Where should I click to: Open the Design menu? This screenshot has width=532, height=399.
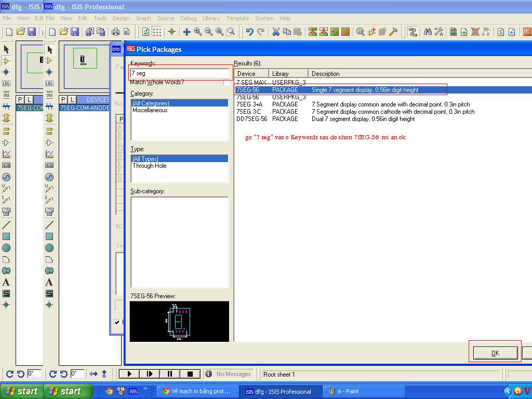click(121, 18)
